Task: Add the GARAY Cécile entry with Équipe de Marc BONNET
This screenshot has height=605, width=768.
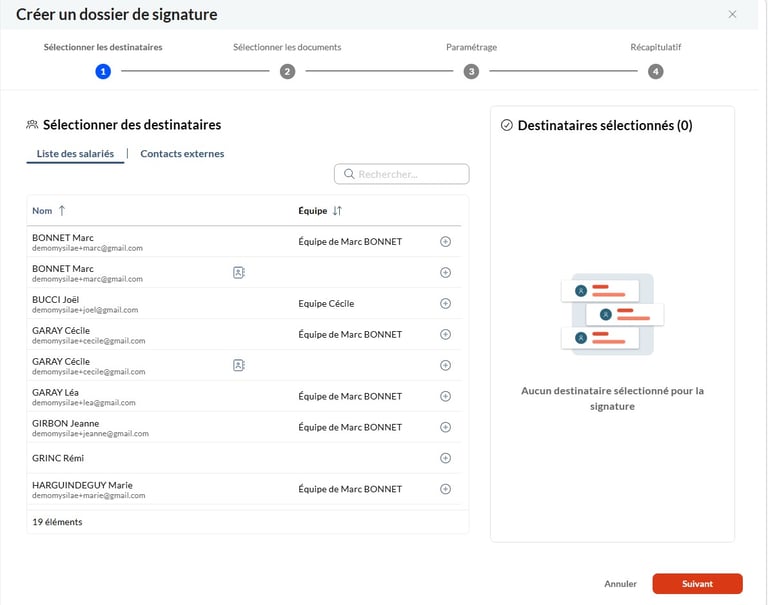Action: coord(446,335)
